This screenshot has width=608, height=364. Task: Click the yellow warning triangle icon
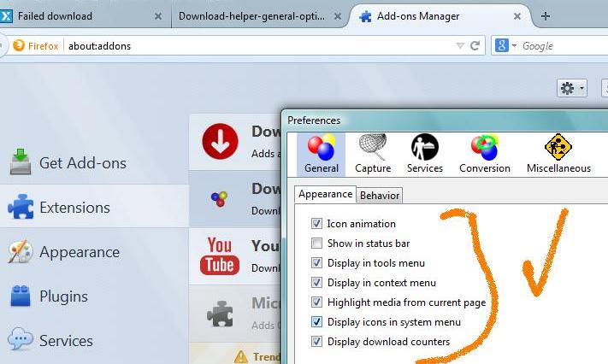tap(241, 356)
